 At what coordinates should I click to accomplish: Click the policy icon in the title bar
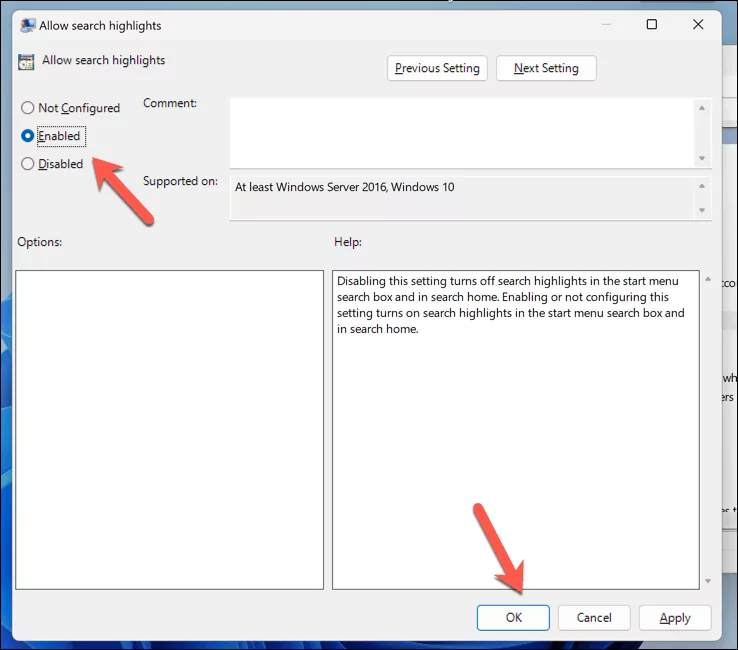click(x=26, y=25)
